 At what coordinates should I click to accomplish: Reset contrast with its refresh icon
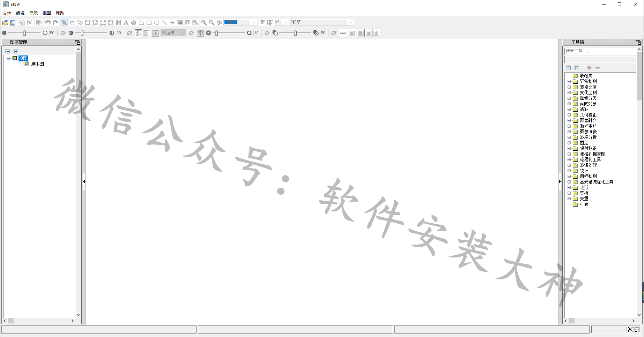click(129, 33)
